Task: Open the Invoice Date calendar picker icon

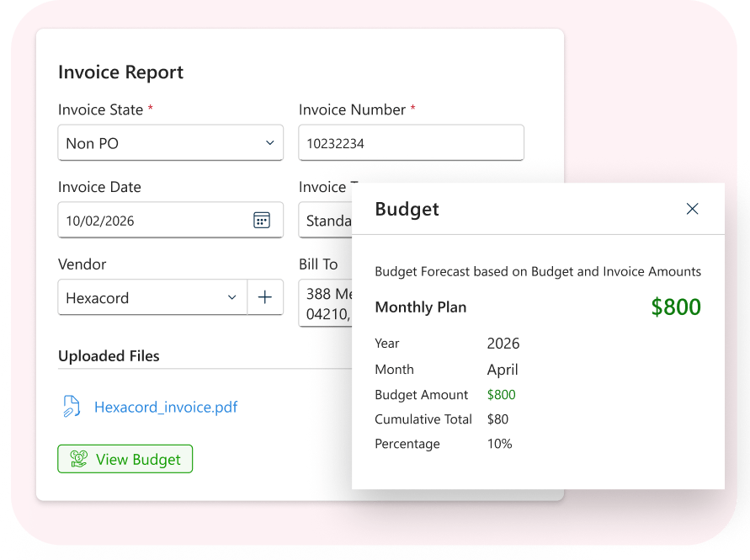Action: (x=262, y=220)
